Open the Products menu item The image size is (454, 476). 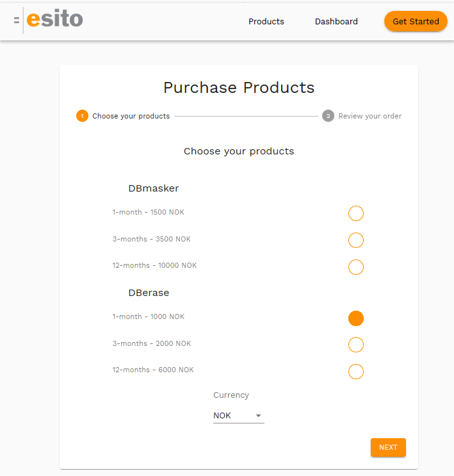tap(266, 22)
